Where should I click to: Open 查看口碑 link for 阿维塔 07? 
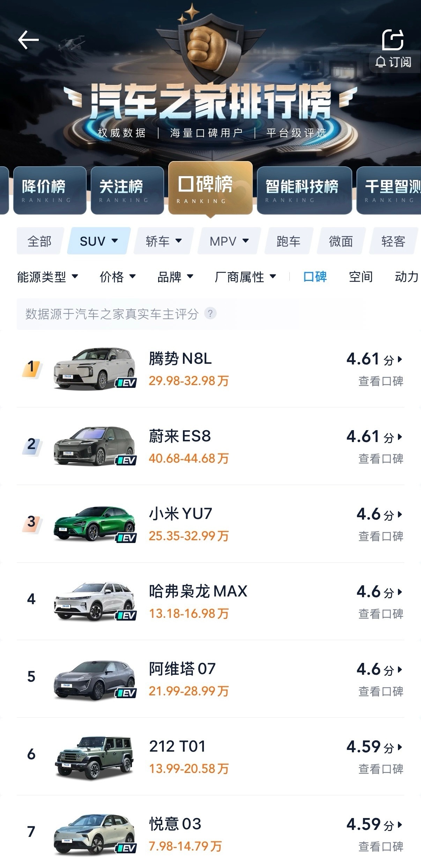pyautogui.click(x=381, y=692)
